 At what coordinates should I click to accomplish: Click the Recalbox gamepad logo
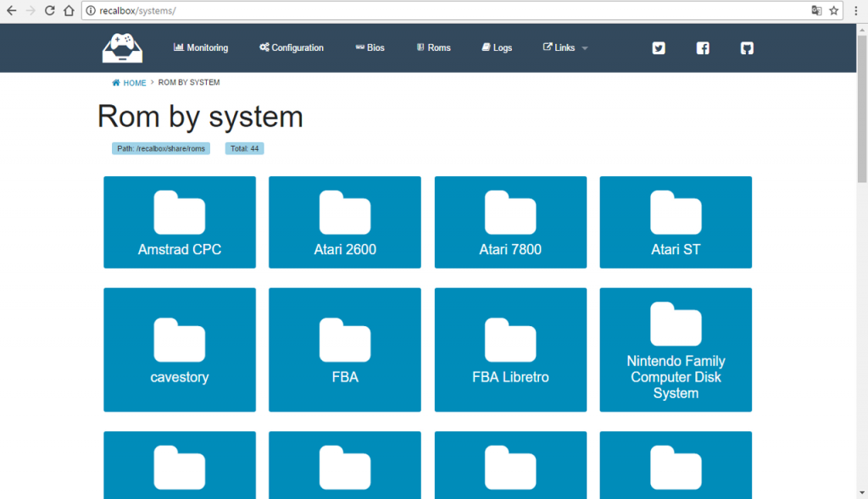(122, 48)
